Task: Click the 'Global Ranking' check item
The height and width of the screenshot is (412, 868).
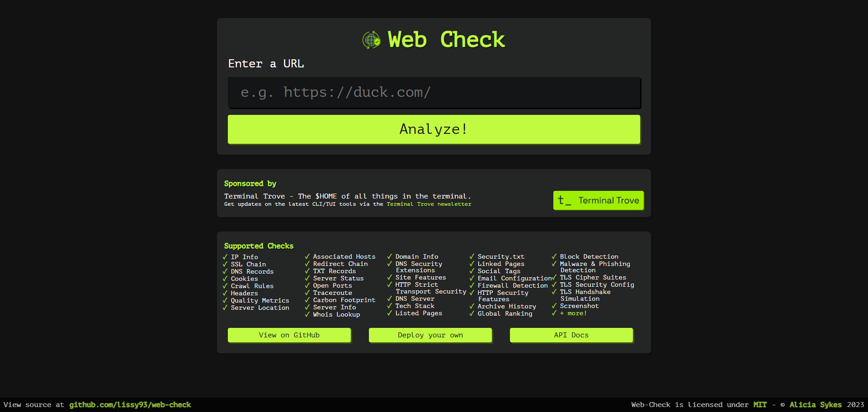Action: [505, 313]
